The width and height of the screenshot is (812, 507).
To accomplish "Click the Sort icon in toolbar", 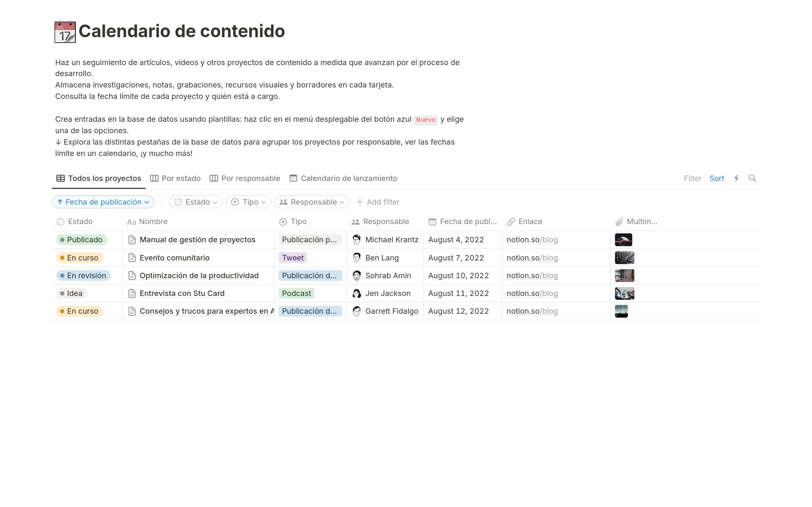I will click(716, 178).
